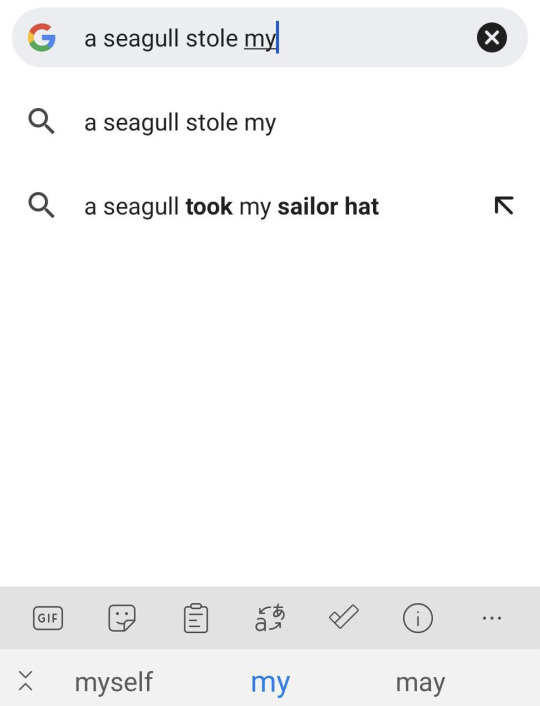
Task: Click the search field containing "a seagull stole my"
Action: point(270,37)
